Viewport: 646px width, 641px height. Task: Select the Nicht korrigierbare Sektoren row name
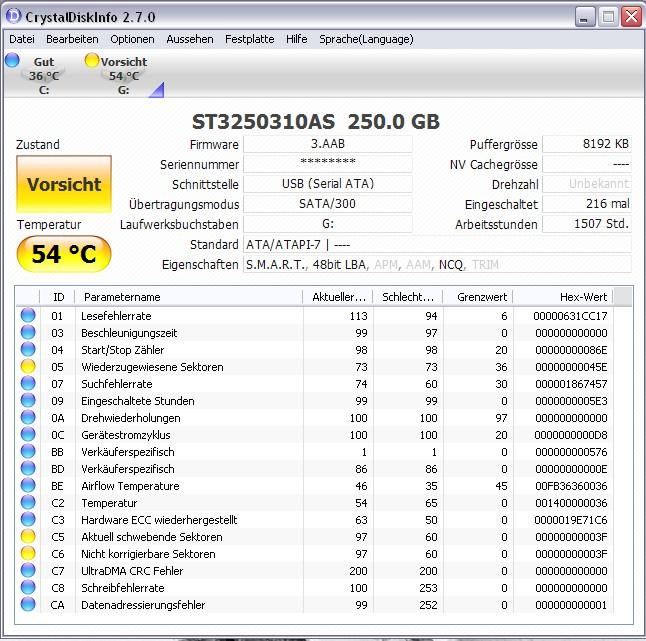(148, 554)
